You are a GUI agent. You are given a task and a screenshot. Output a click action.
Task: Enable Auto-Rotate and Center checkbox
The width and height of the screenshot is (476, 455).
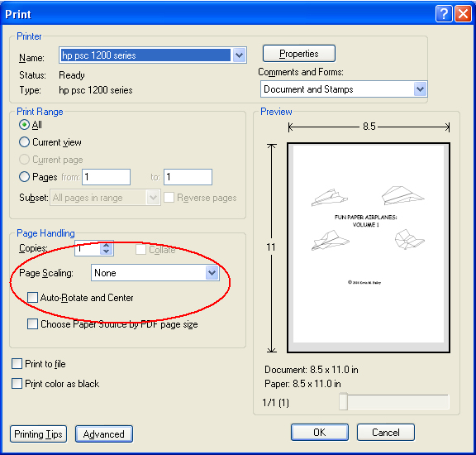click(x=32, y=297)
